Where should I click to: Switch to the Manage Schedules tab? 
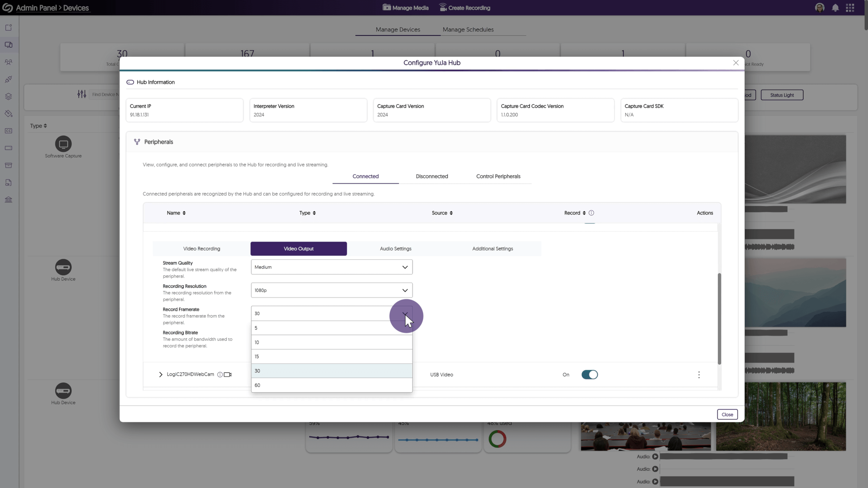pyautogui.click(x=468, y=30)
